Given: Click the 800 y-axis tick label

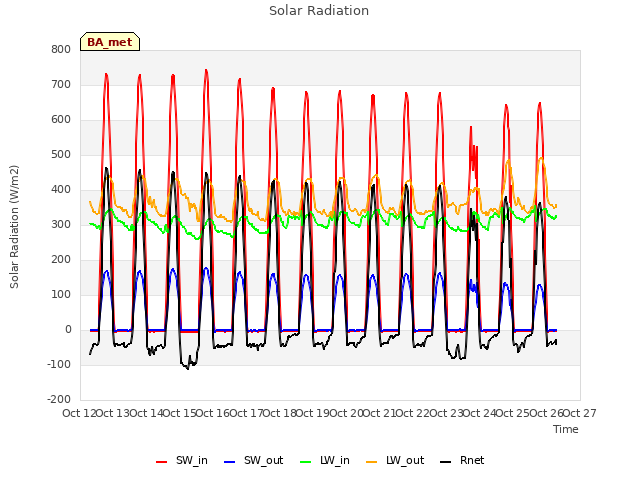Looking at the screenshot, I should [x=61, y=49].
